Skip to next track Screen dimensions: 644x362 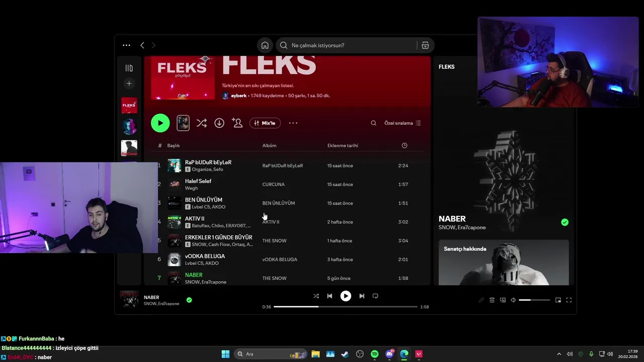tap(362, 296)
